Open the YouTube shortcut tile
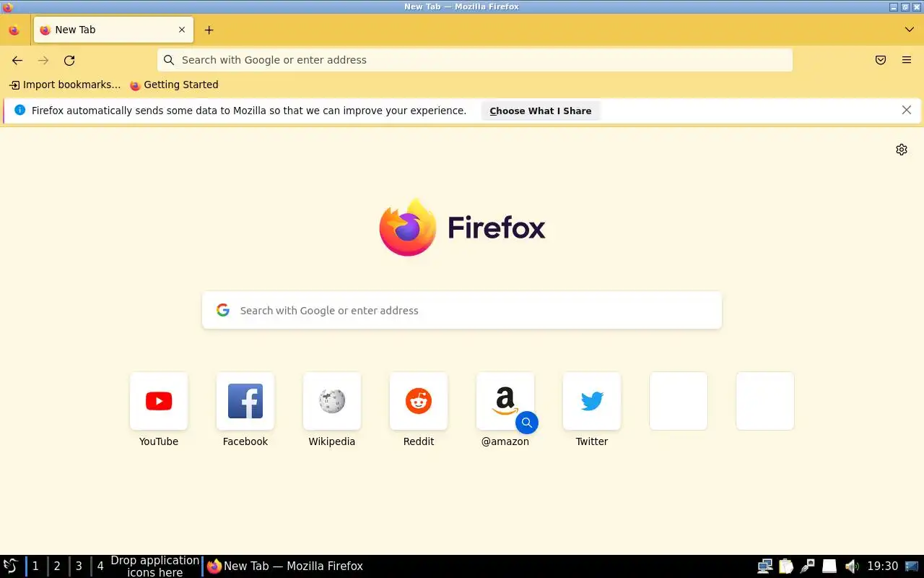This screenshot has height=578, width=924. 159,401
